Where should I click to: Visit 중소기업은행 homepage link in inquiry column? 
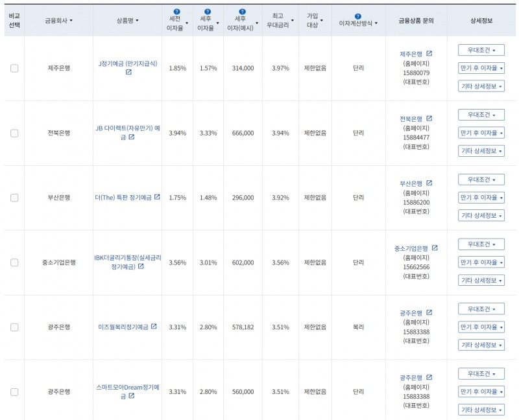(x=411, y=248)
